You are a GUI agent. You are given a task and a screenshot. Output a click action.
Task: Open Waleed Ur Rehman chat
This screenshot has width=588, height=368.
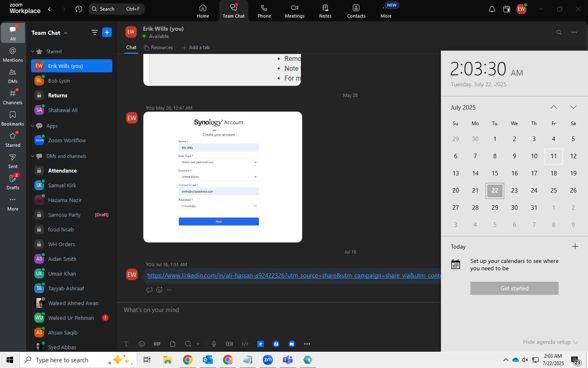(x=72, y=318)
